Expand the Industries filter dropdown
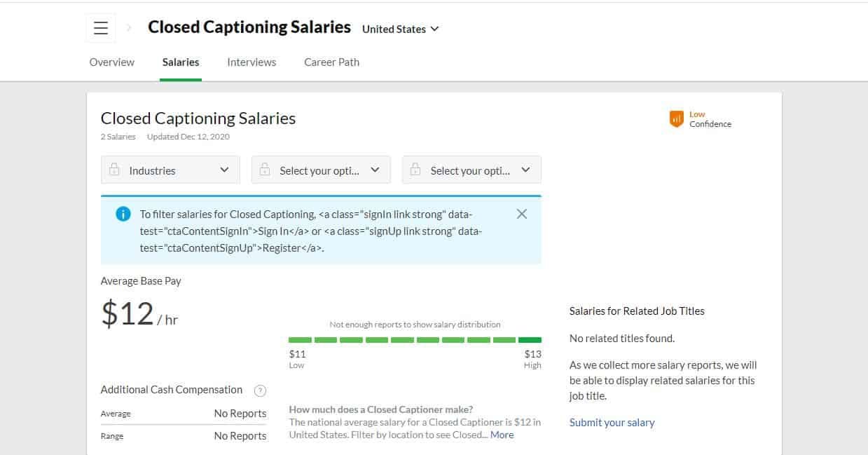The width and height of the screenshot is (868, 455). 224,169
